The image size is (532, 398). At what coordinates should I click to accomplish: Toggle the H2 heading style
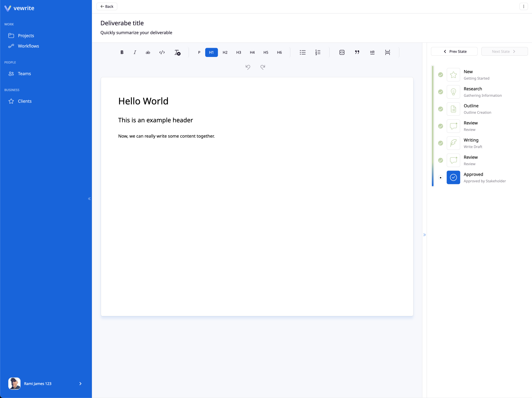click(x=225, y=52)
